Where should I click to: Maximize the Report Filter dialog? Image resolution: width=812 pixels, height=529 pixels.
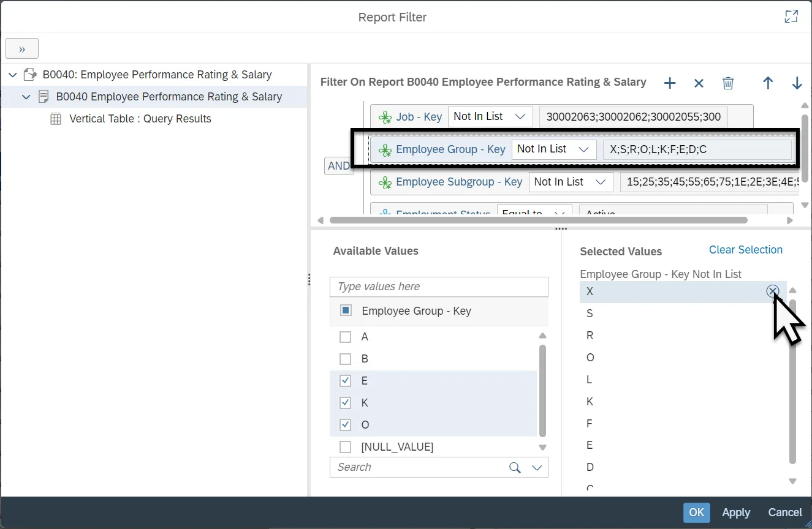(791, 17)
